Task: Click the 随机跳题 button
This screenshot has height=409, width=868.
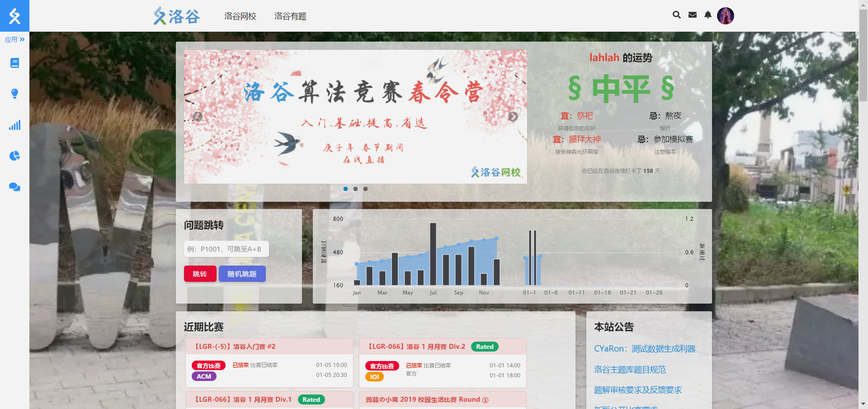Action: coord(242,274)
